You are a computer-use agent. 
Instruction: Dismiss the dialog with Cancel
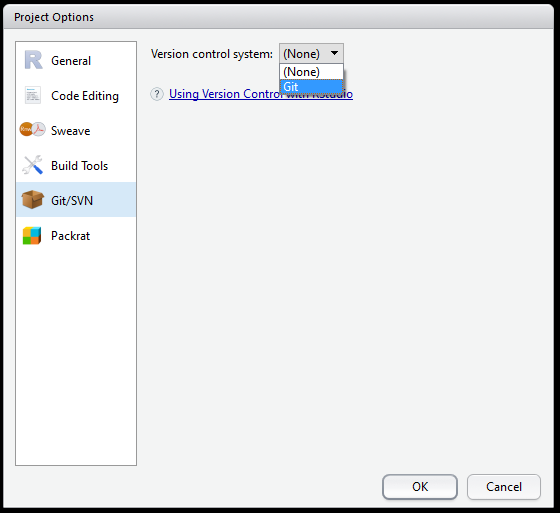(504, 487)
